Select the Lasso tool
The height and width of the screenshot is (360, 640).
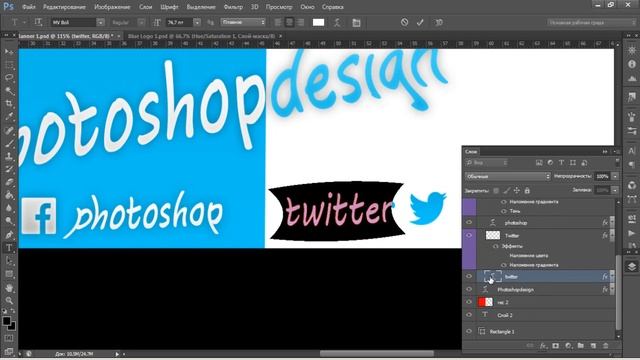click(9, 78)
